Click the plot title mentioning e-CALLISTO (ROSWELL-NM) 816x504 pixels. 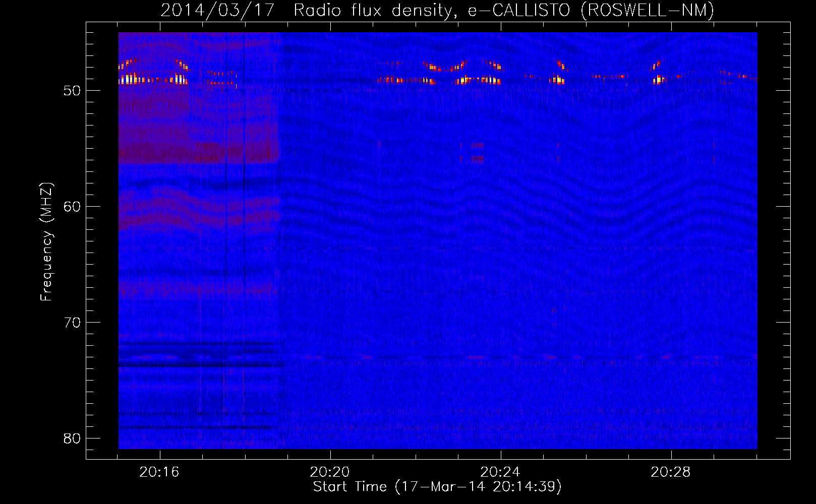point(437,10)
